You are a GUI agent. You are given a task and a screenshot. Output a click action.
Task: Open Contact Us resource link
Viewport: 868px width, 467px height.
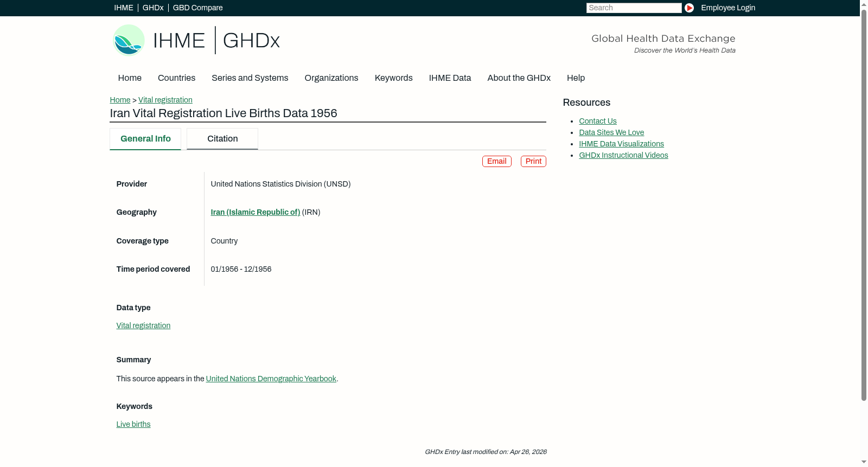[598, 121]
